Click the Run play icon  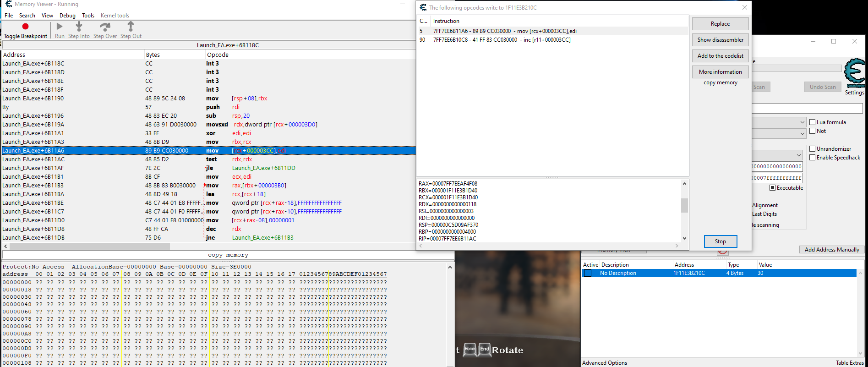click(60, 27)
